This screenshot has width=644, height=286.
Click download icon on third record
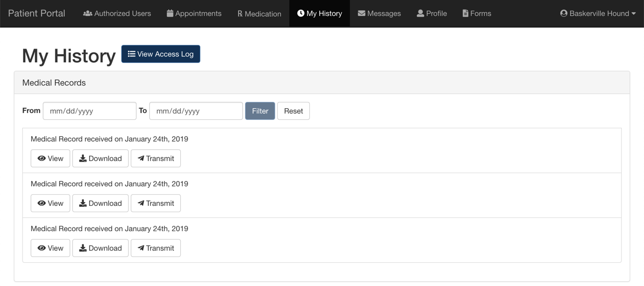(x=83, y=248)
